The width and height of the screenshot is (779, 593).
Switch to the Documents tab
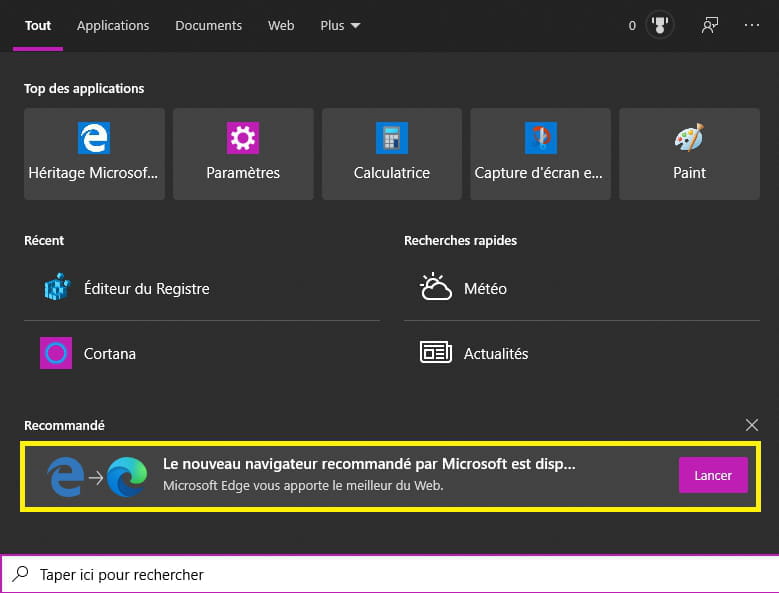pyautogui.click(x=208, y=25)
